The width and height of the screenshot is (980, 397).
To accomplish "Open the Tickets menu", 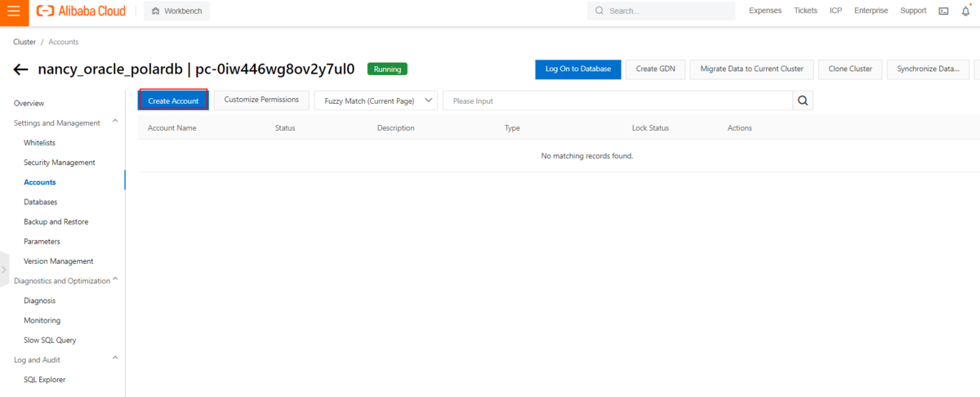I will pyautogui.click(x=805, y=11).
